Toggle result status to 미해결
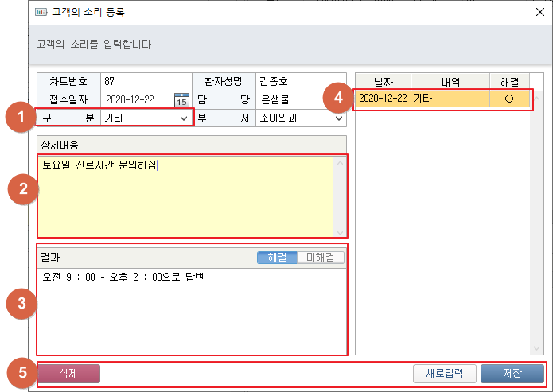Image resolution: width=553 pixels, height=392 pixels. tap(320, 258)
